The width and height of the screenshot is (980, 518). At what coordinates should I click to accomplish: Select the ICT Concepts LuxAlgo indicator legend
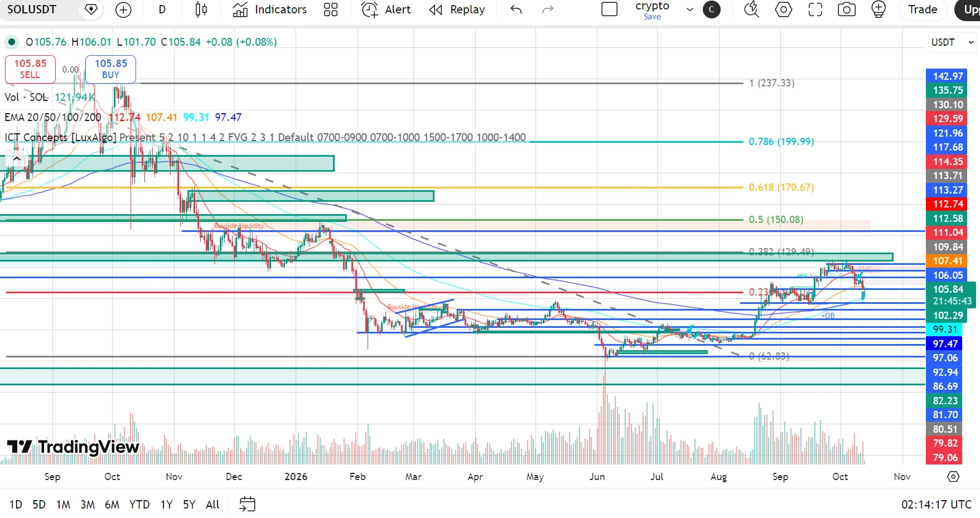click(60, 137)
